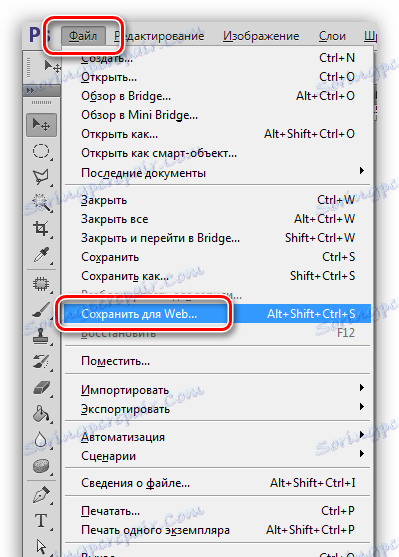The width and height of the screenshot is (399, 557).
Task: Choose Сохранить как... entry
Action: tap(217, 276)
